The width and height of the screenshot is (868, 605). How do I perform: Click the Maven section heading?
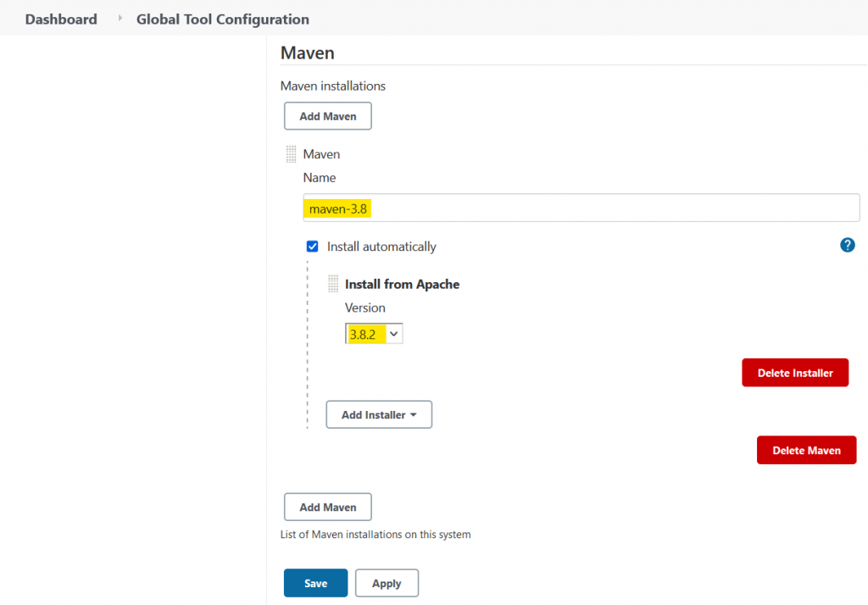pyautogui.click(x=307, y=53)
